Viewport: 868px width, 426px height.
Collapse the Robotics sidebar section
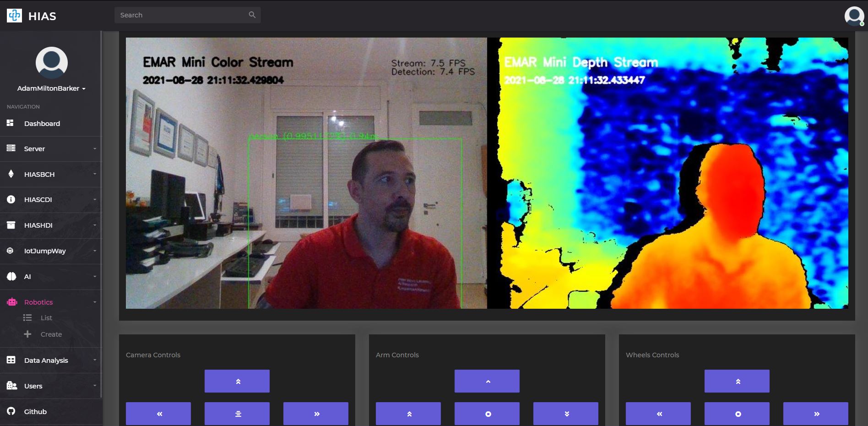[50, 302]
